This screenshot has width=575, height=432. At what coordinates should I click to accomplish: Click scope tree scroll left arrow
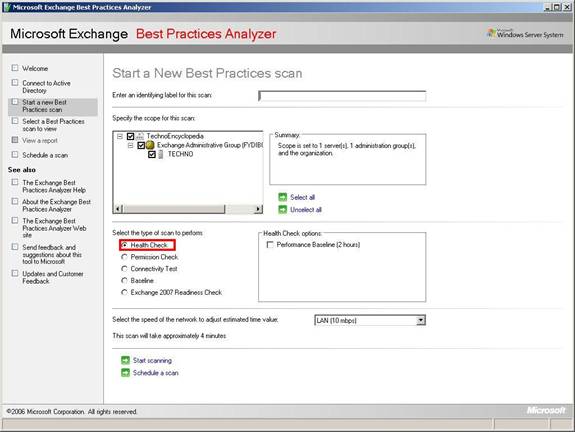[118, 209]
